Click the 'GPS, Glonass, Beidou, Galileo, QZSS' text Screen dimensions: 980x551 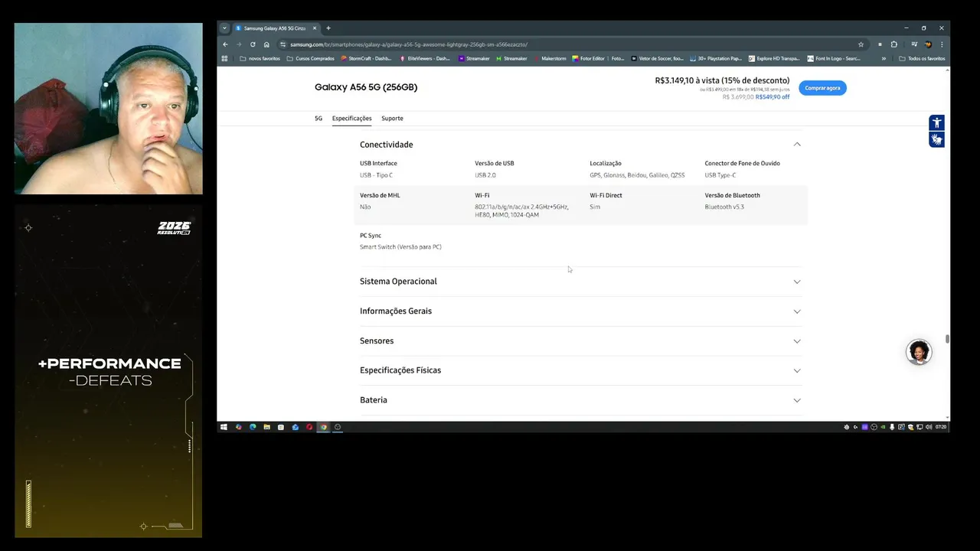(637, 175)
